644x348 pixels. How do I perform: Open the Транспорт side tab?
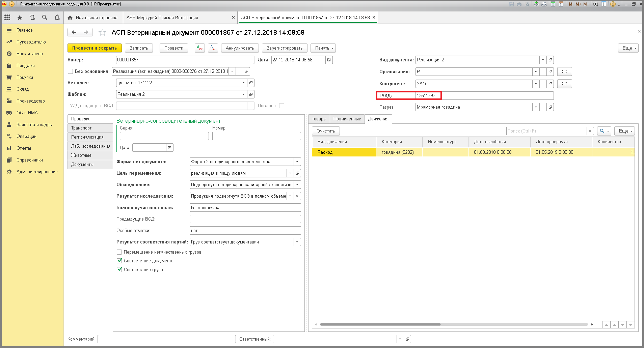(x=90, y=128)
